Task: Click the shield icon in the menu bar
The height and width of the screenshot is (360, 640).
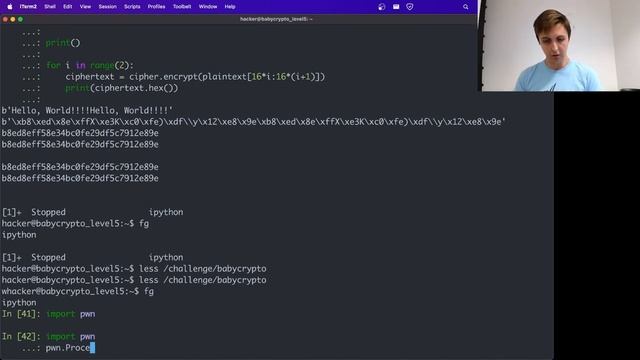Action: click(410, 7)
